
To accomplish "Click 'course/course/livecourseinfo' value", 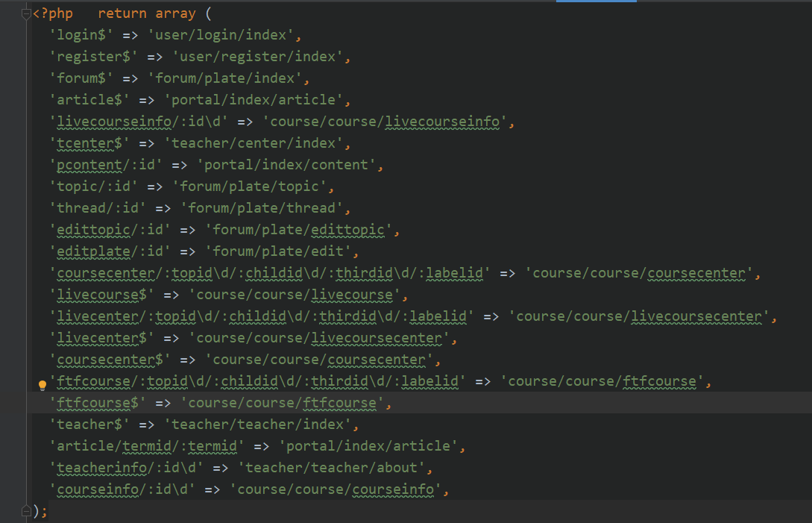I will tap(385, 122).
